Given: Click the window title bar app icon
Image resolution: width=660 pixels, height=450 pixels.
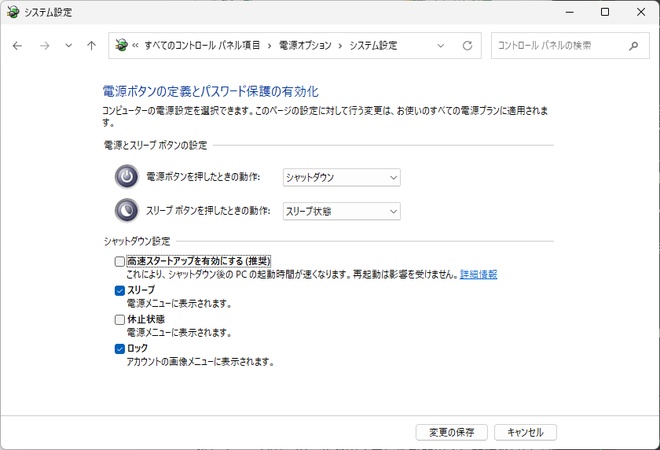Looking at the screenshot, I should 13,12.
